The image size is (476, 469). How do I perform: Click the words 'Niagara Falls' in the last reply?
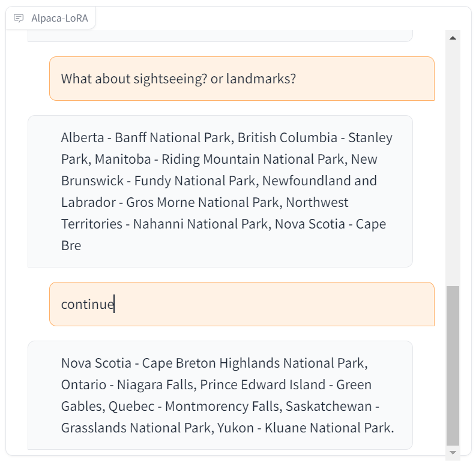click(x=156, y=385)
